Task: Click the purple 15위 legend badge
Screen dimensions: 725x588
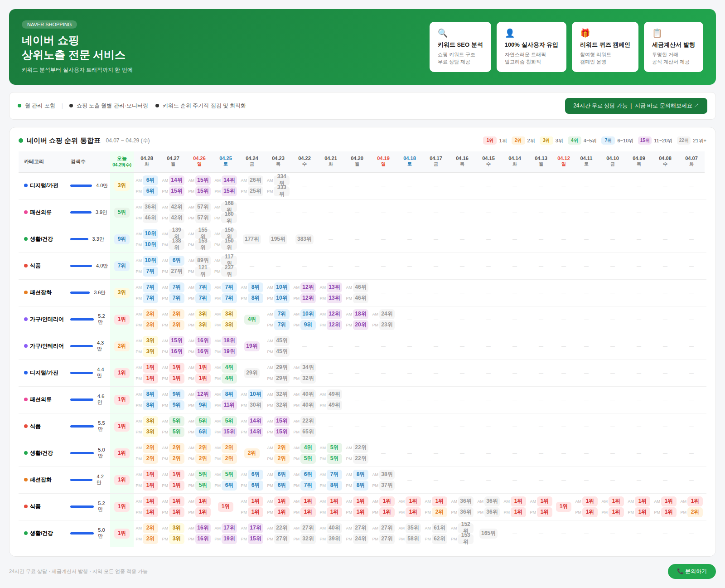Action: (x=644, y=141)
